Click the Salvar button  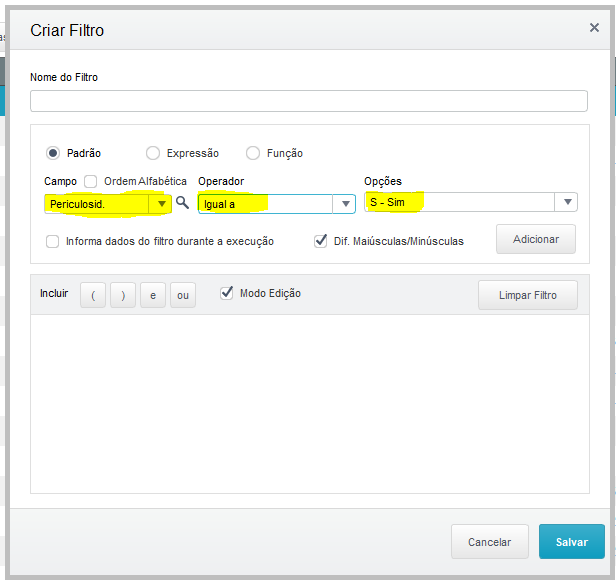572,542
